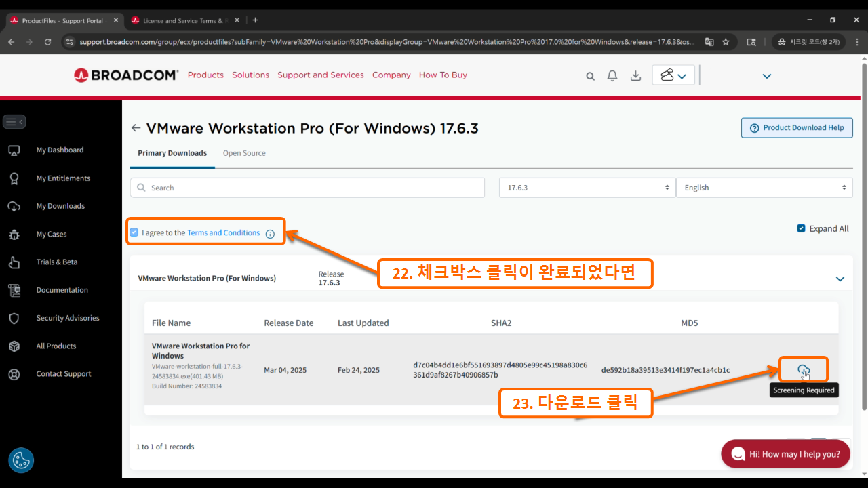Click the My Cases bug icon
Viewport: 868px width, 488px height.
pos(14,235)
